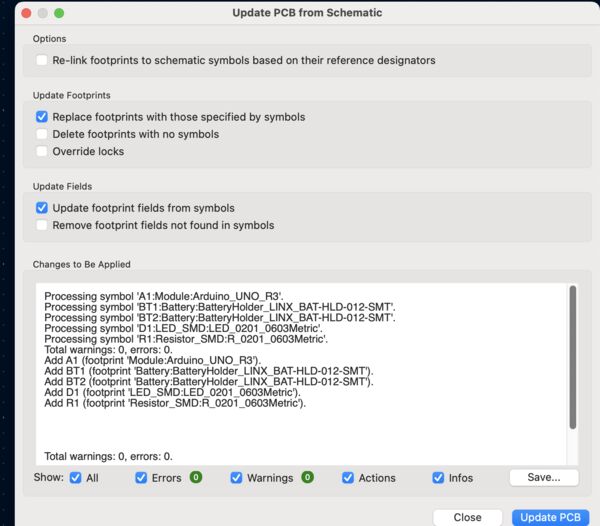Turn off the Infos filter checkbox
Image resolution: width=600 pixels, height=526 pixels.
coord(438,478)
